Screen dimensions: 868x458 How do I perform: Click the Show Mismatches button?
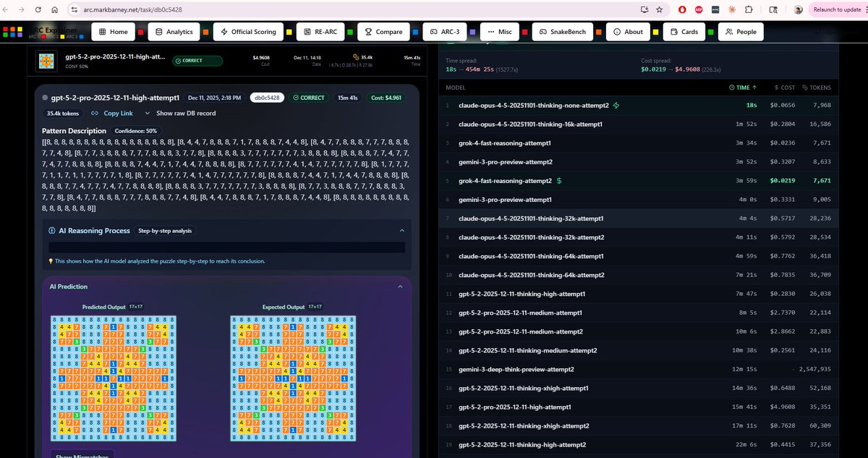pyautogui.click(x=83, y=456)
